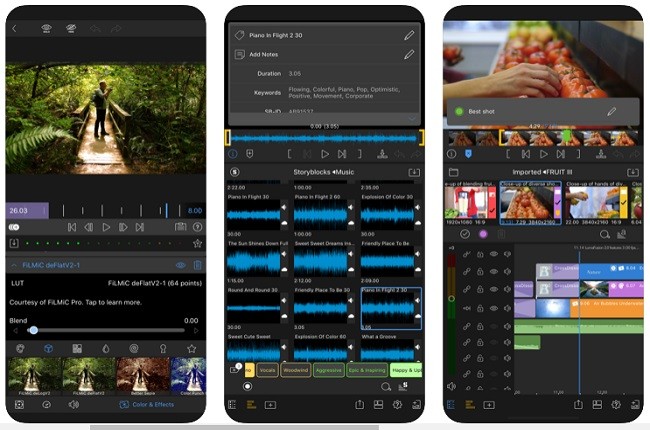The height and width of the screenshot is (430, 650).
Task: Lock the Nature clip track
Action: click(480, 272)
